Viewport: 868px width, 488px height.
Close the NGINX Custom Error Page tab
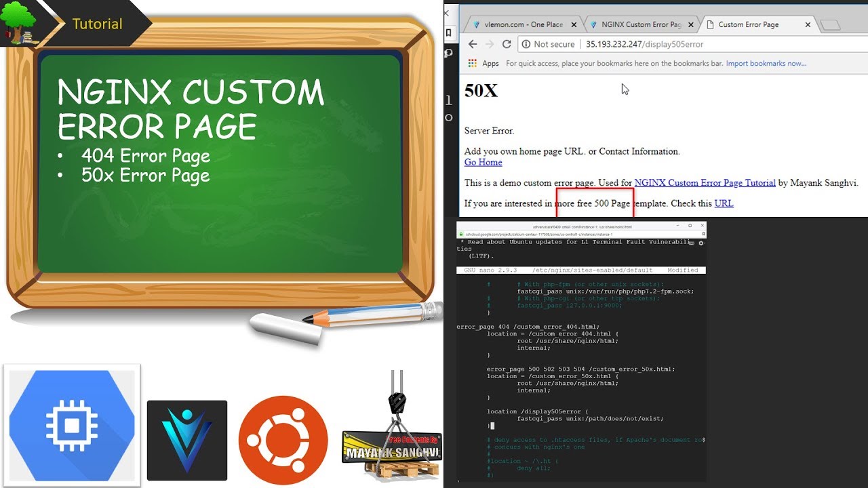[690, 24]
